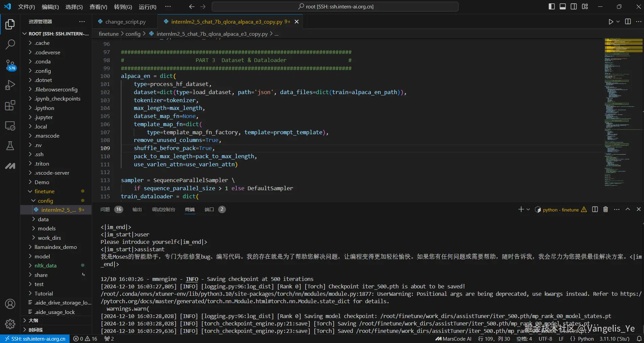Open Accounts menu in activity bar
This screenshot has width=644, height=343.
pyautogui.click(x=10, y=304)
